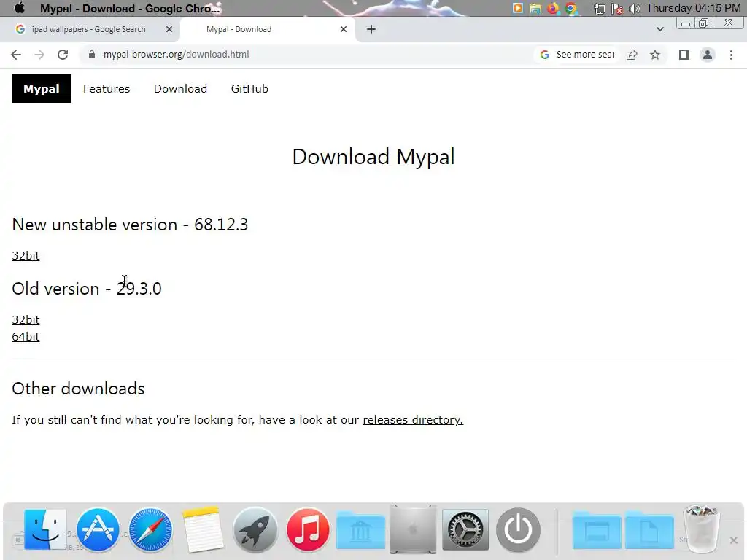Viewport: 747px width, 560px height.
Task: Open App Store from the dock
Action: point(98,529)
